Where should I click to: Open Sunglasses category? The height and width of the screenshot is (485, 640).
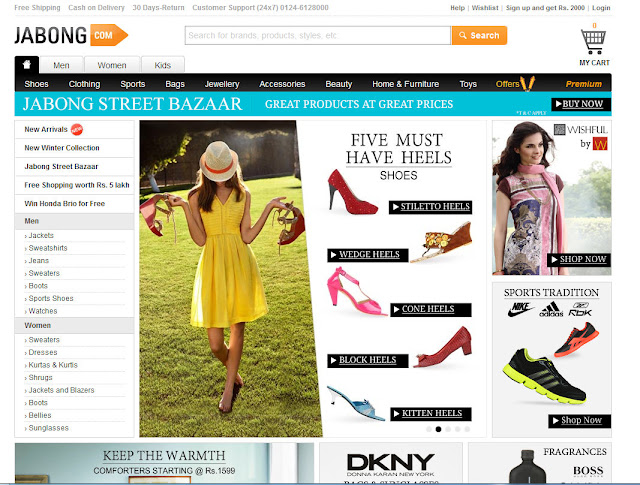(48, 428)
